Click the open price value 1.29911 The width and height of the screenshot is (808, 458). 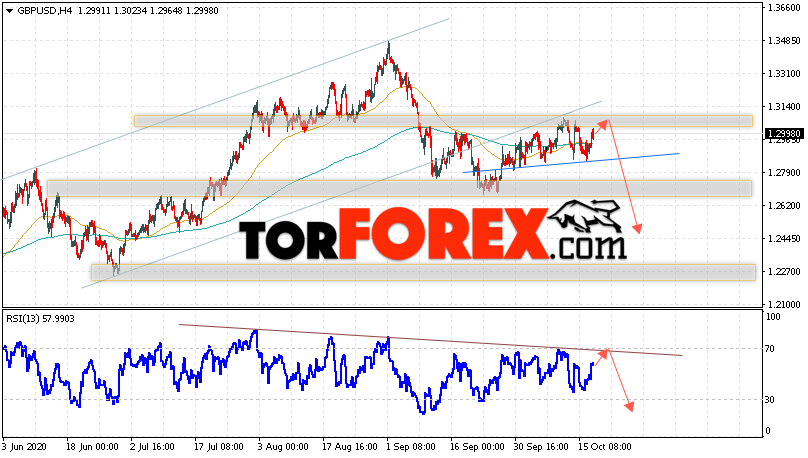pos(93,11)
